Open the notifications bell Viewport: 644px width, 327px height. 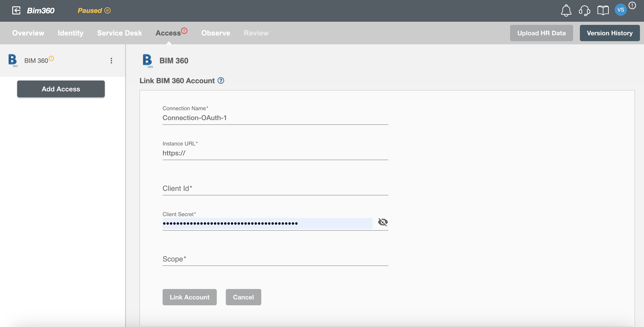pyautogui.click(x=566, y=11)
